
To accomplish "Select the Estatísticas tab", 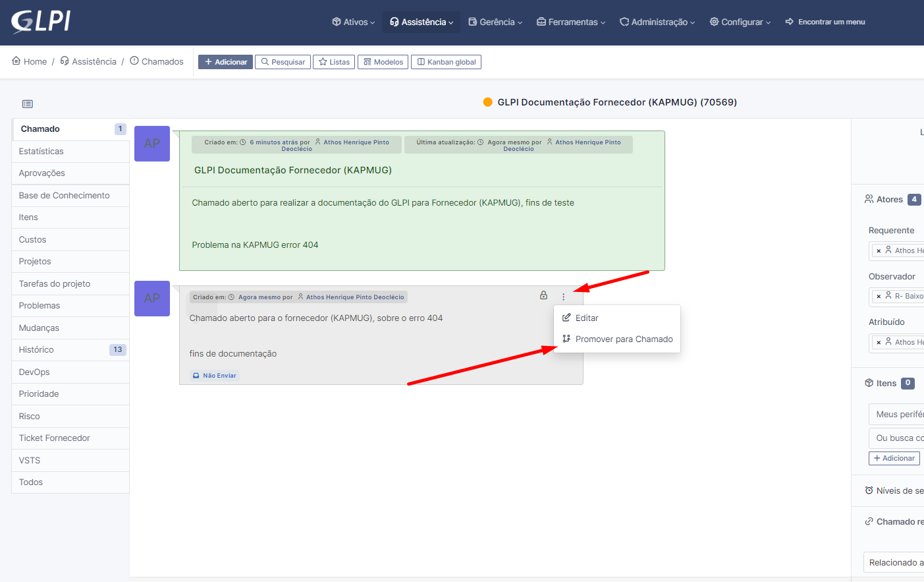I will click(x=70, y=152).
